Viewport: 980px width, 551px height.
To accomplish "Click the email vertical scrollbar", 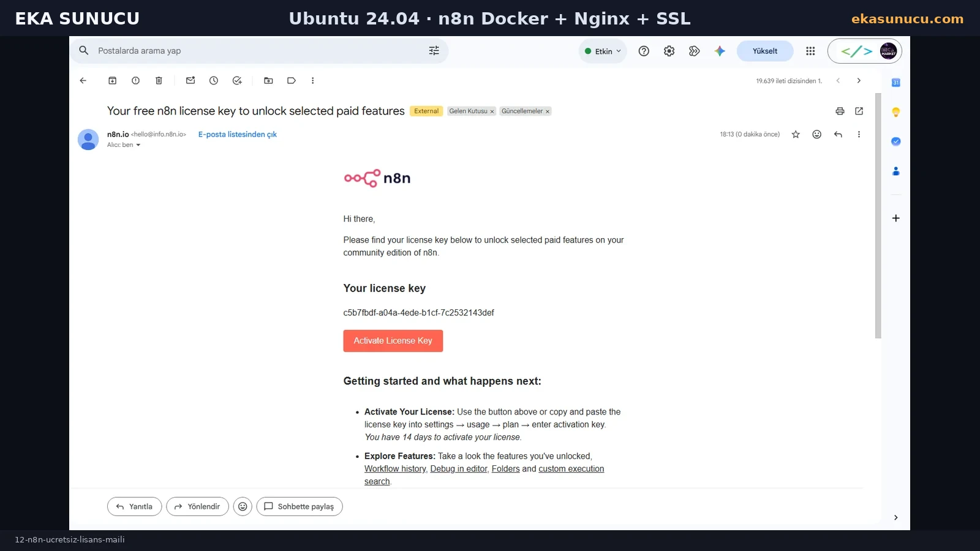I will tap(878, 216).
